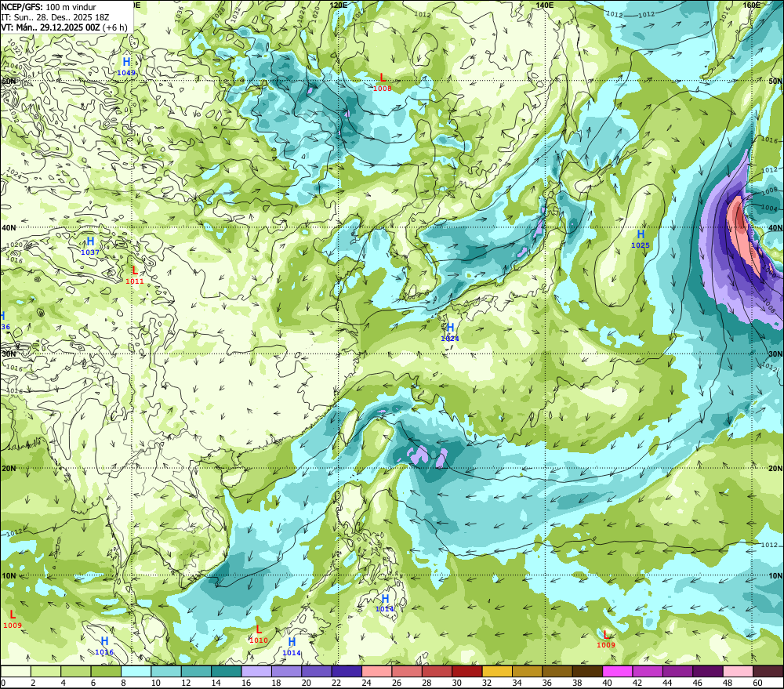784x689 pixels.
Task: Select the L 1010 low-pressure marker
Action: tap(259, 634)
